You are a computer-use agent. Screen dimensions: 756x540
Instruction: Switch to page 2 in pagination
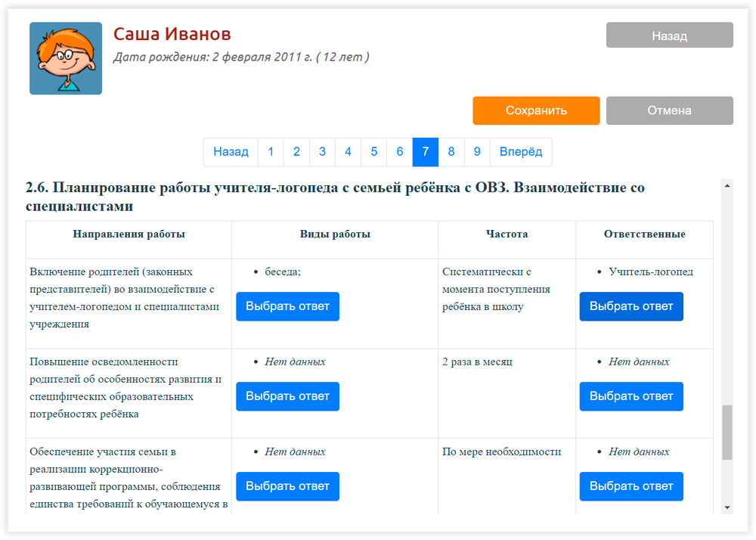[296, 152]
